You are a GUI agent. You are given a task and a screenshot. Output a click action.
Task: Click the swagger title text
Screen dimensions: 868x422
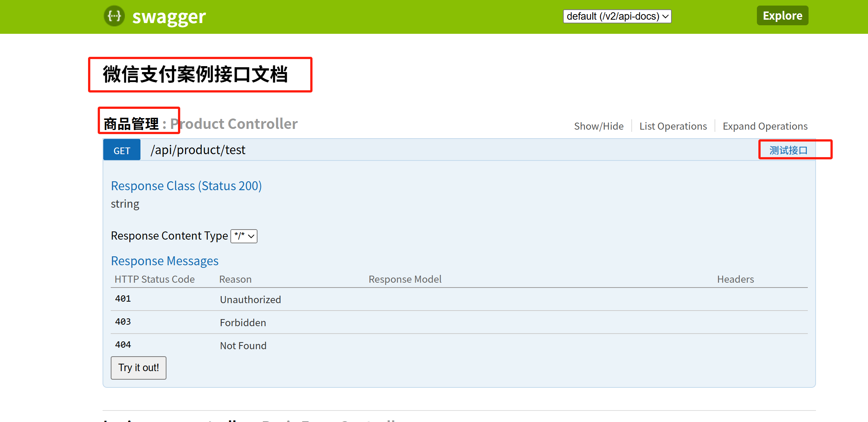169,17
